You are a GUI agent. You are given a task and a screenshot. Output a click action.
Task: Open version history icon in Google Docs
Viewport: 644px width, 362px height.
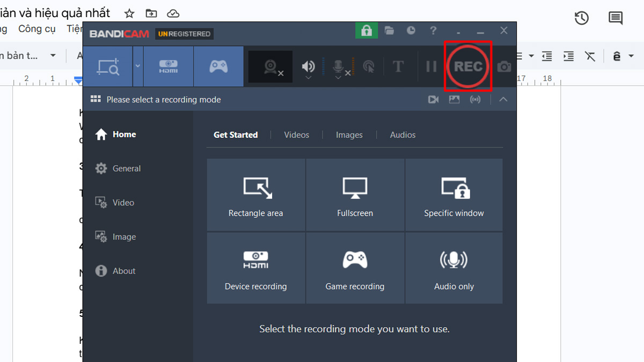[x=582, y=18]
